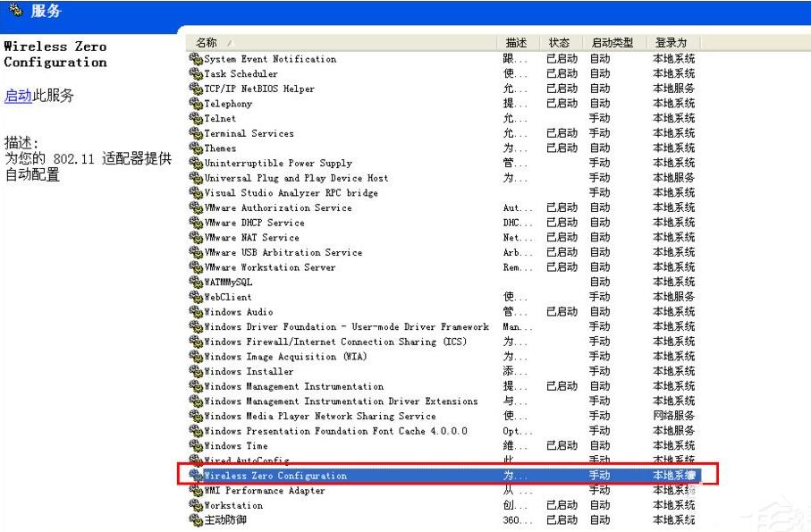
Task: Click the 登录为 column header
Action: 671,43
